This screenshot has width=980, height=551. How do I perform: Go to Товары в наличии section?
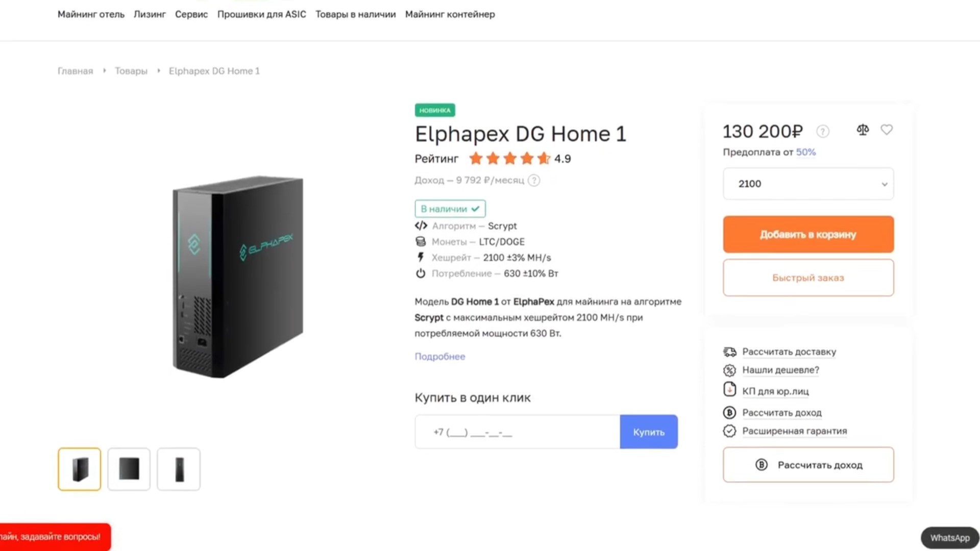pyautogui.click(x=355, y=14)
